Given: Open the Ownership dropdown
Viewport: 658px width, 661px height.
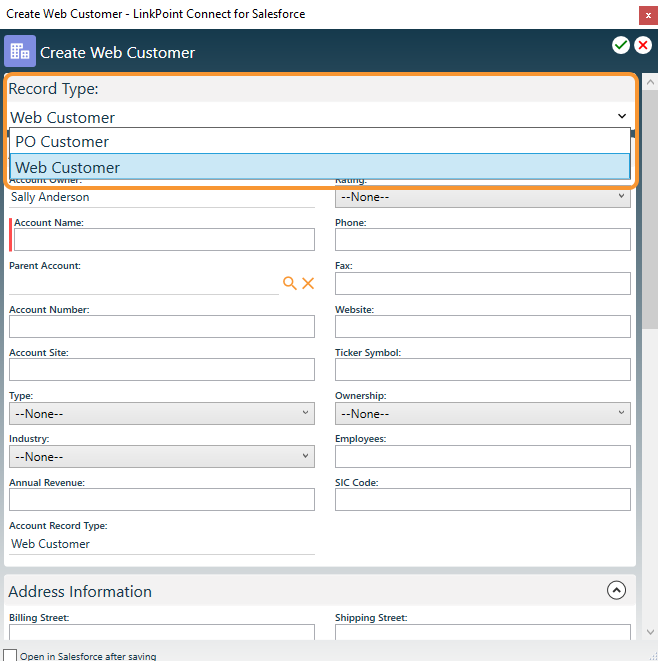Looking at the screenshot, I should [483, 413].
